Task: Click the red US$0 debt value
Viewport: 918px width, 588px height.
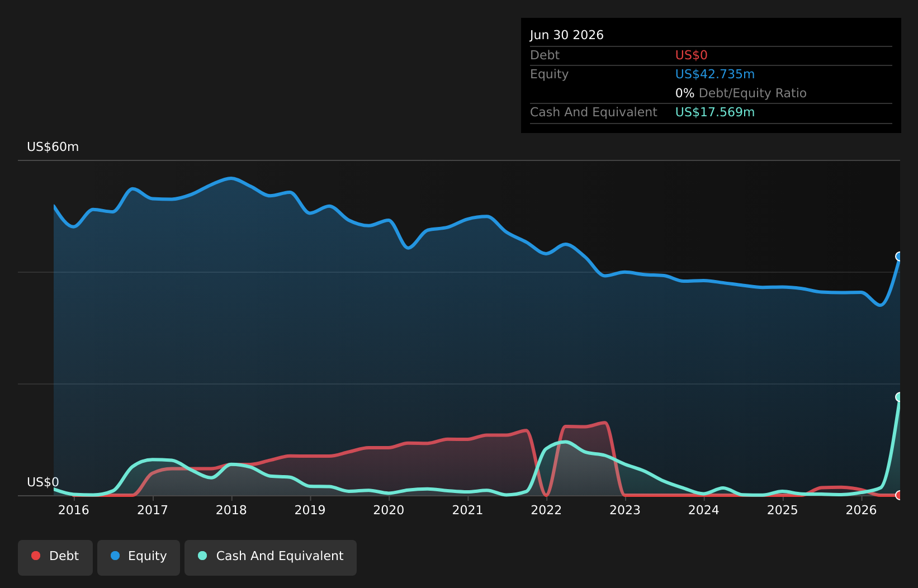Action: (x=692, y=55)
